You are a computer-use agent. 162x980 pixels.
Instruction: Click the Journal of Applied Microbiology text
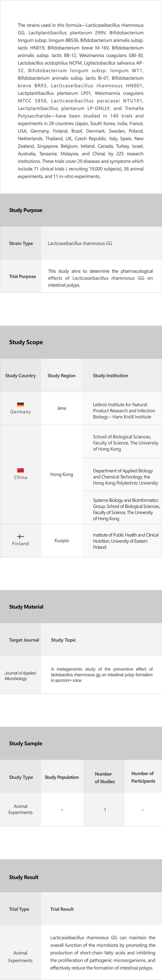[x=20, y=675]
